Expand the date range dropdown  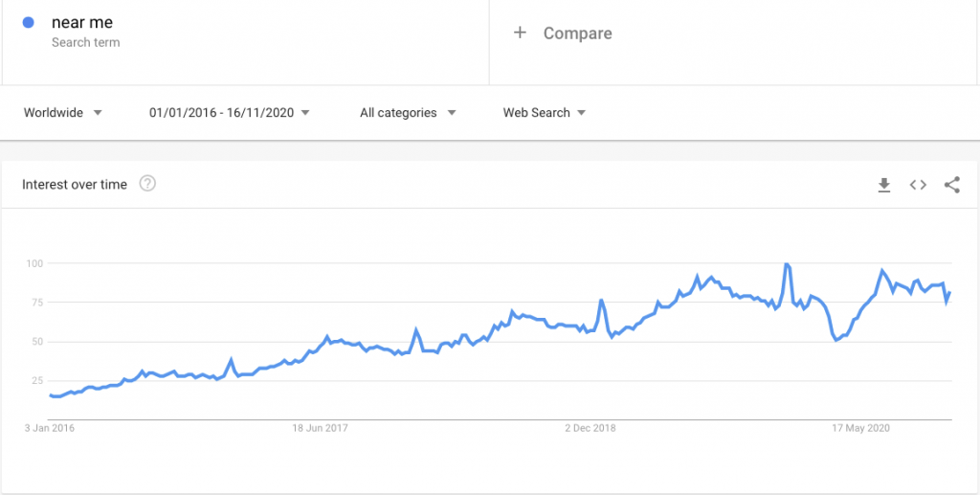pyautogui.click(x=230, y=113)
